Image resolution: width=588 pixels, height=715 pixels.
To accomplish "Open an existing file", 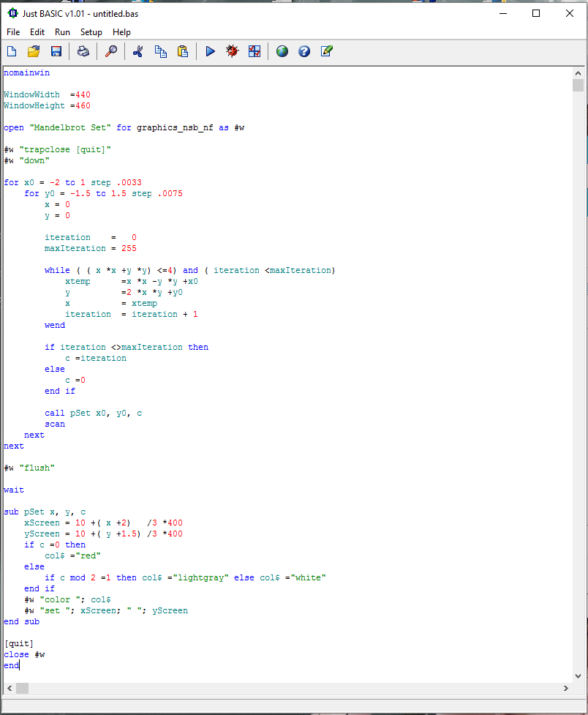I will pos(33,50).
